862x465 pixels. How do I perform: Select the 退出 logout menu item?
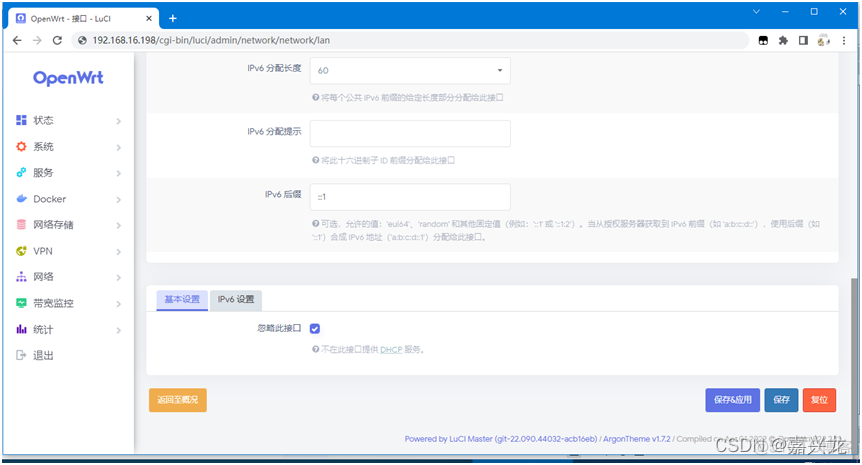click(69, 356)
